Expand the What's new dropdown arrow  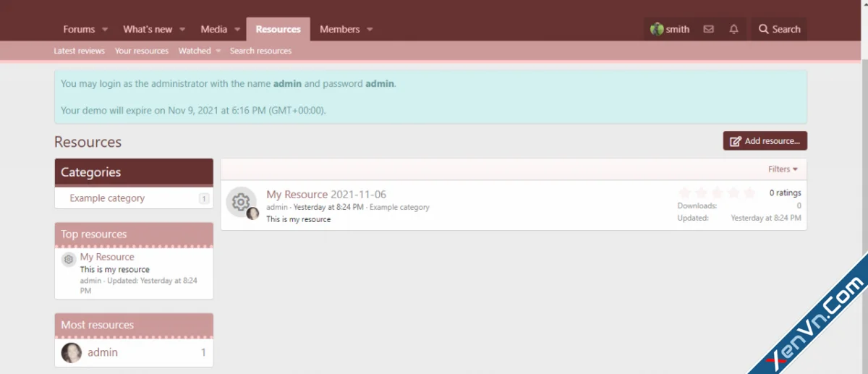click(182, 30)
